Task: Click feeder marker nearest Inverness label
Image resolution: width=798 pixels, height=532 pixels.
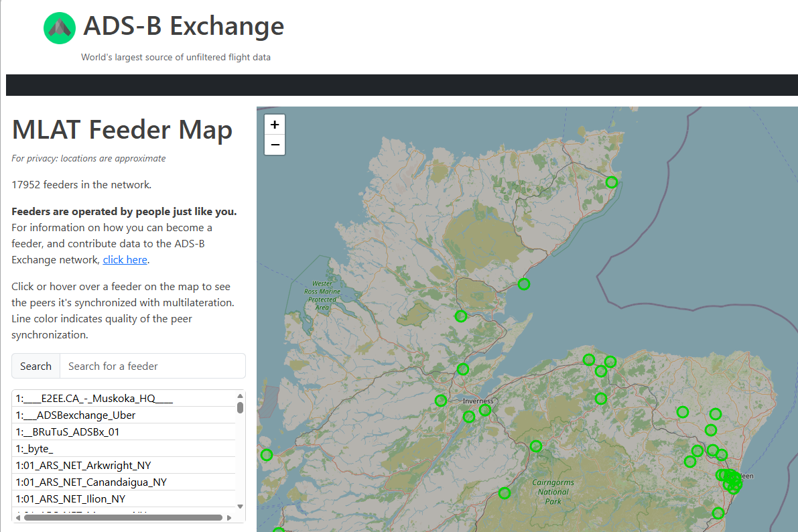Action: 485,410
